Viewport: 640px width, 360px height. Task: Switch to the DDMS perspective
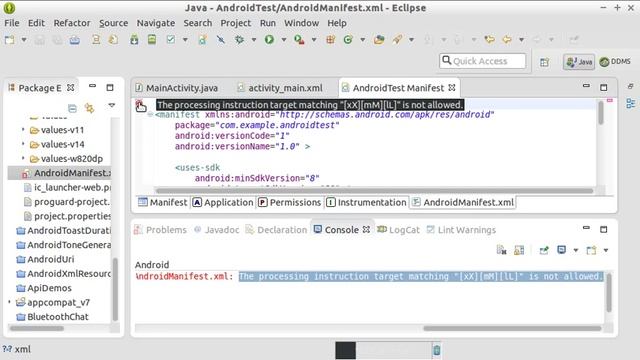pyautogui.click(x=615, y=62)
